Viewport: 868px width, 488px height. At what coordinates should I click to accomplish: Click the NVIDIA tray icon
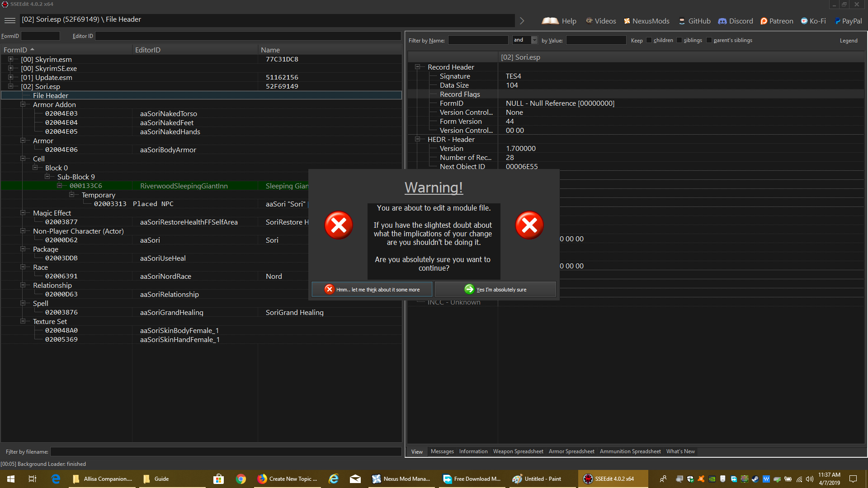click(712, 479)
